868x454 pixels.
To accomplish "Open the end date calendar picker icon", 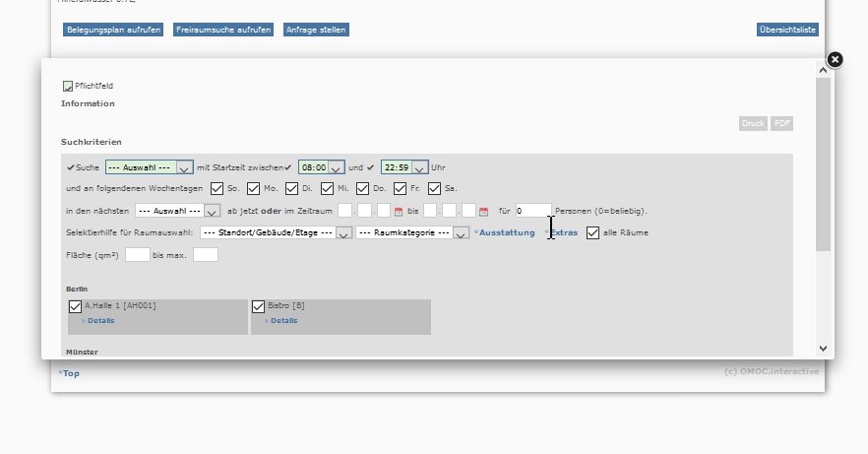I will coord(483,211).
